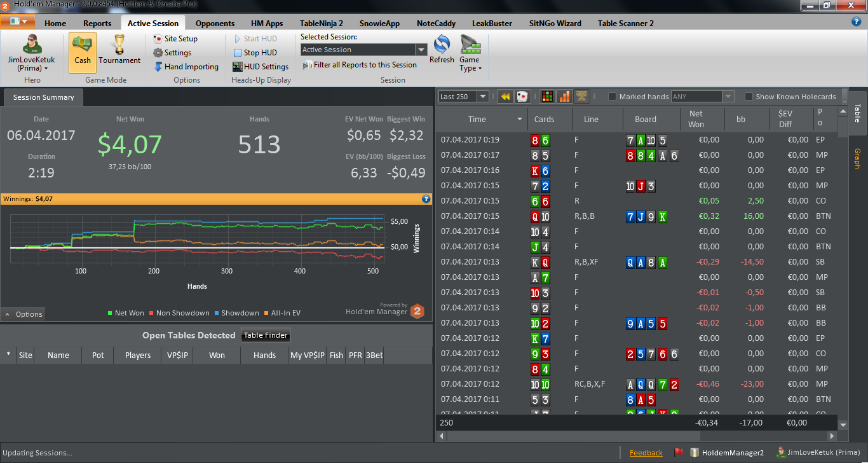This screenshot has width=868, height=463.
Task: Click the hands list scroll down arrow
Action: 843,425
